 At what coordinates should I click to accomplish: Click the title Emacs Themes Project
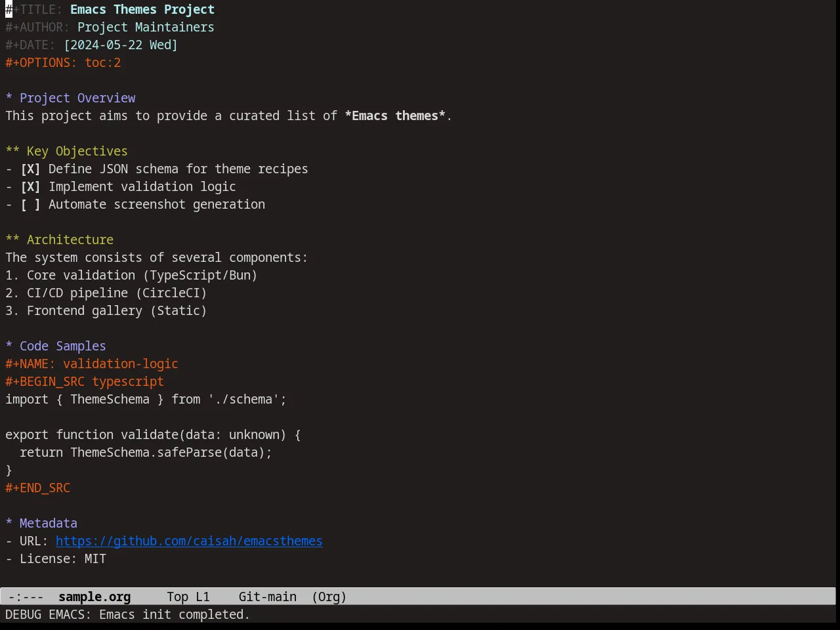pos(142,10)
